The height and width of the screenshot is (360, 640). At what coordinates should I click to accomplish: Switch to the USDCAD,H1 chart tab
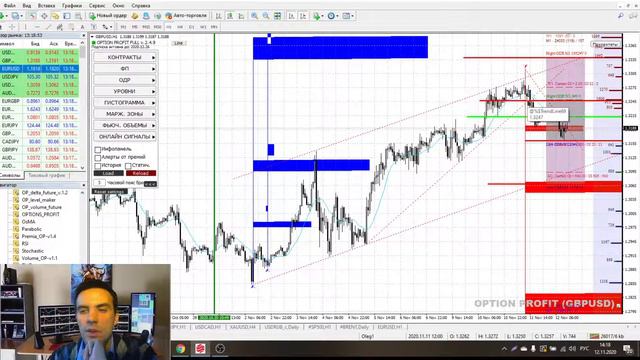[x=207, y=327]
